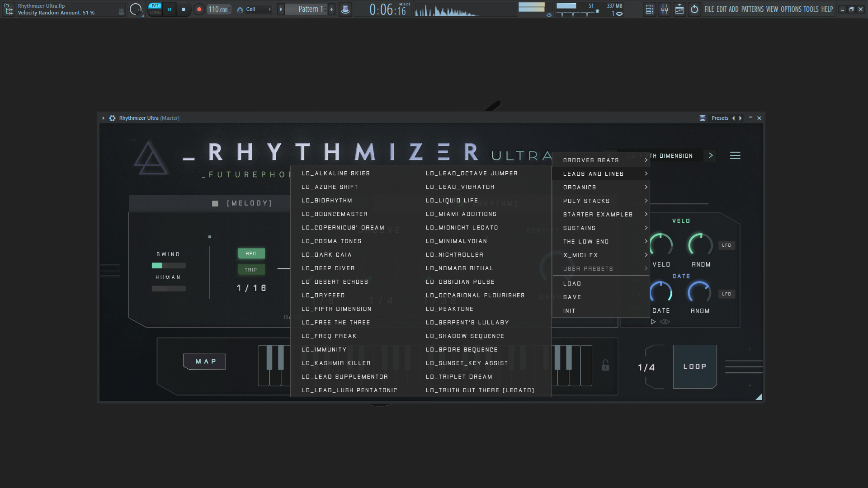Toggle the GATE LFO button
This screenshot has height=488, width=868.
pos(726,294)
